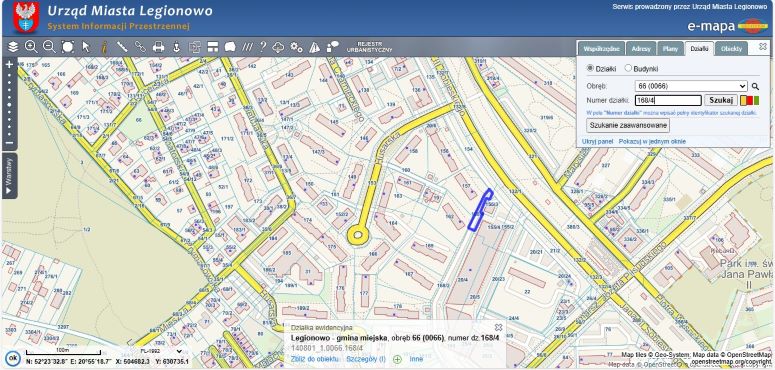The image size is (775, 370).
Task: Switch to the Plany tab
Action: pyautogui.click(x=670, y=49)
